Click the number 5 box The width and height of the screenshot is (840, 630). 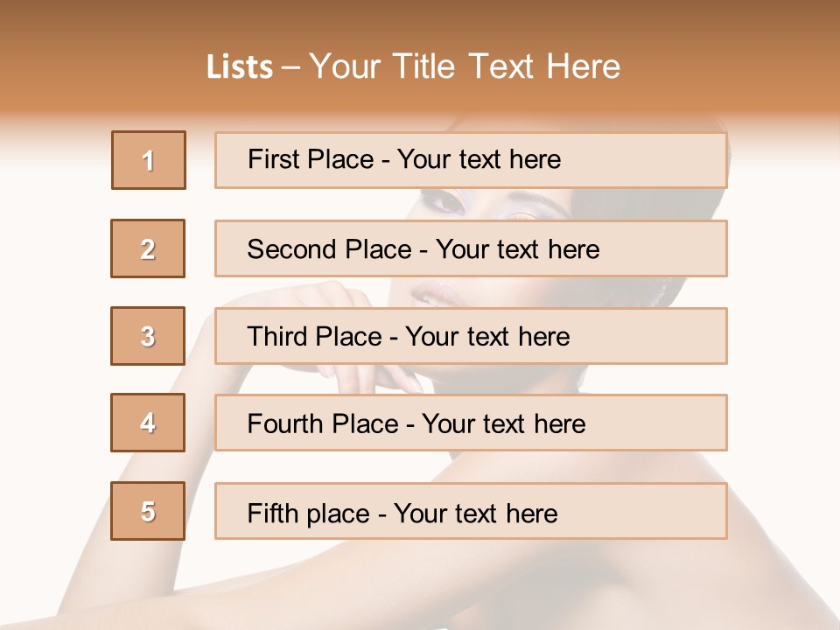click(x=148, y=511)
